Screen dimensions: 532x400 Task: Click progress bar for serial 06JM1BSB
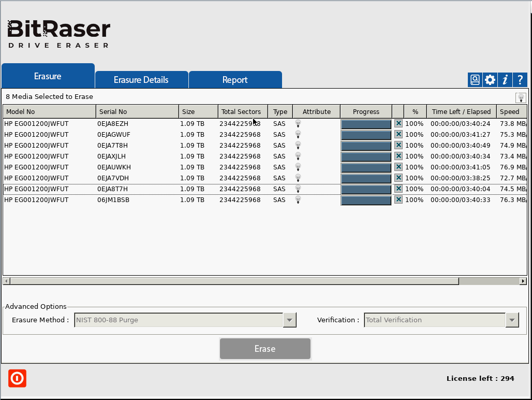click(366, 200)
